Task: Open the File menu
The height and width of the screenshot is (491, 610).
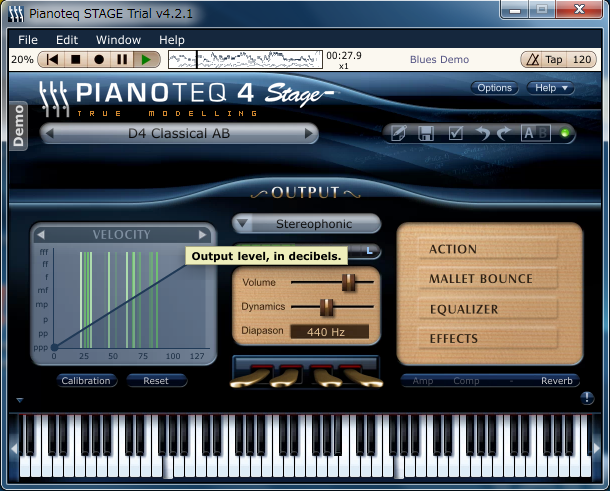Action: (28, 40)
